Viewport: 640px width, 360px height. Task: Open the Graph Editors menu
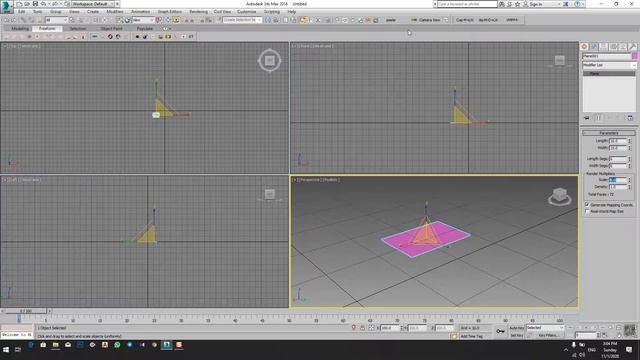tap(170, 11)
